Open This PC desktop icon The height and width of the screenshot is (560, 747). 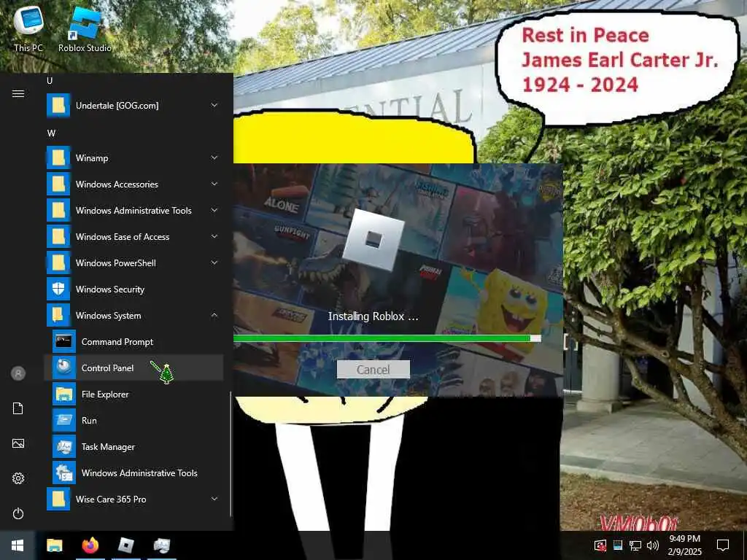[28, 28]
